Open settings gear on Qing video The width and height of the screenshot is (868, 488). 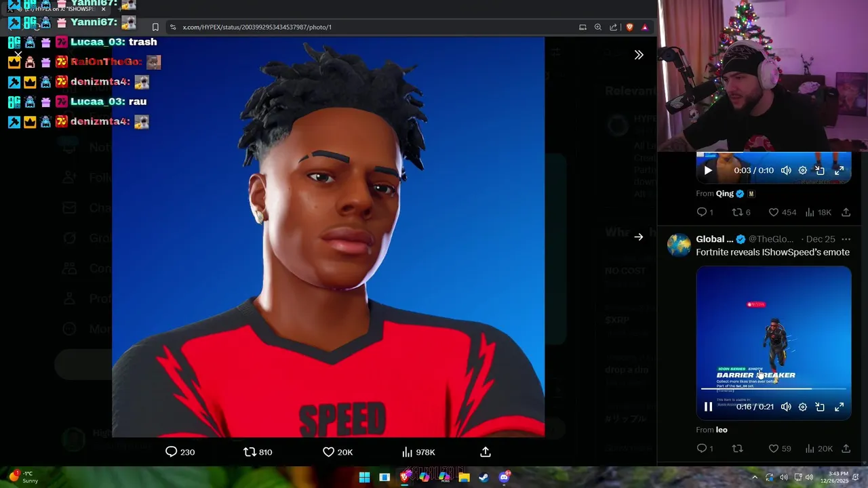point(803,171)
